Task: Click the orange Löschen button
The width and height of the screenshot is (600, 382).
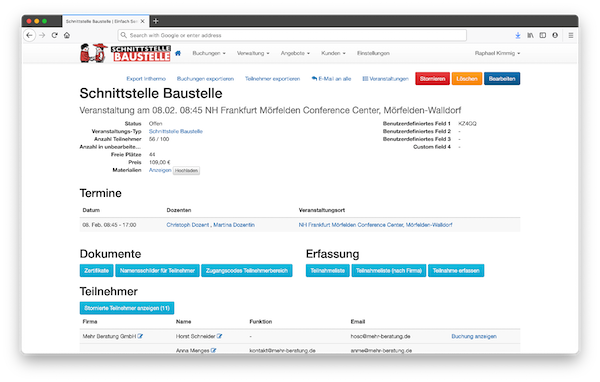Action: click(467, 78)
